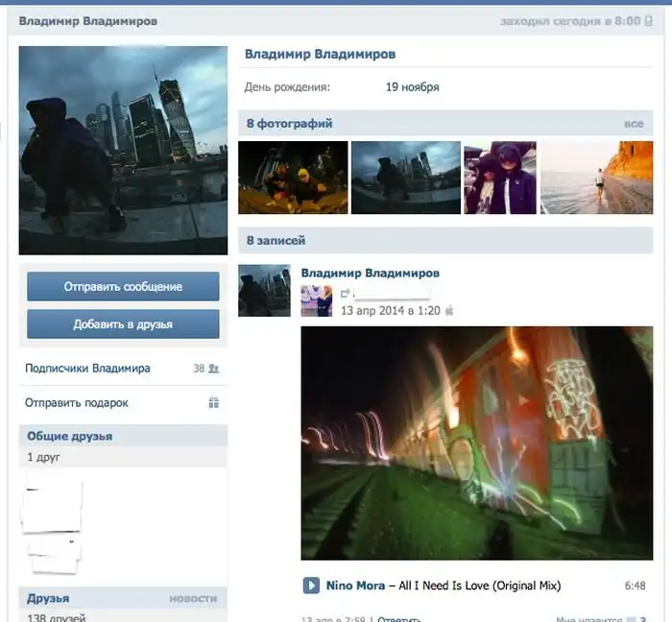
Task: Switch to 'новости' in the friends block
Action: point(193,598)
